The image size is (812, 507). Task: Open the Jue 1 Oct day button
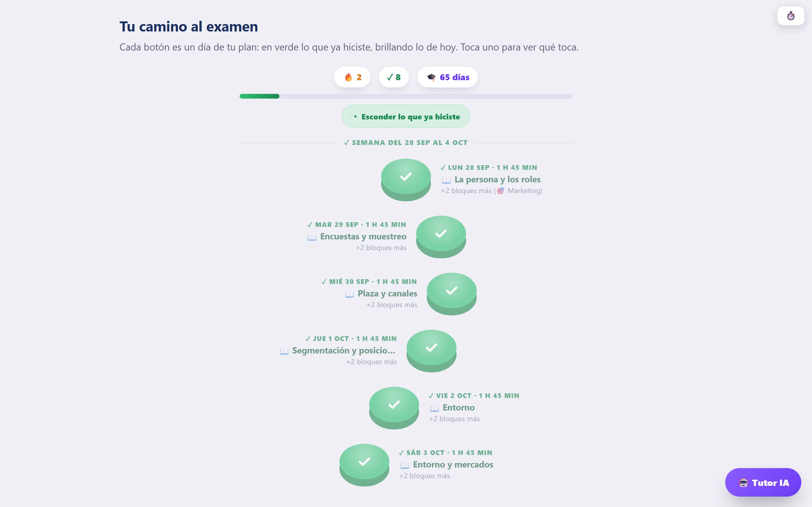click(x=432, y=351)
